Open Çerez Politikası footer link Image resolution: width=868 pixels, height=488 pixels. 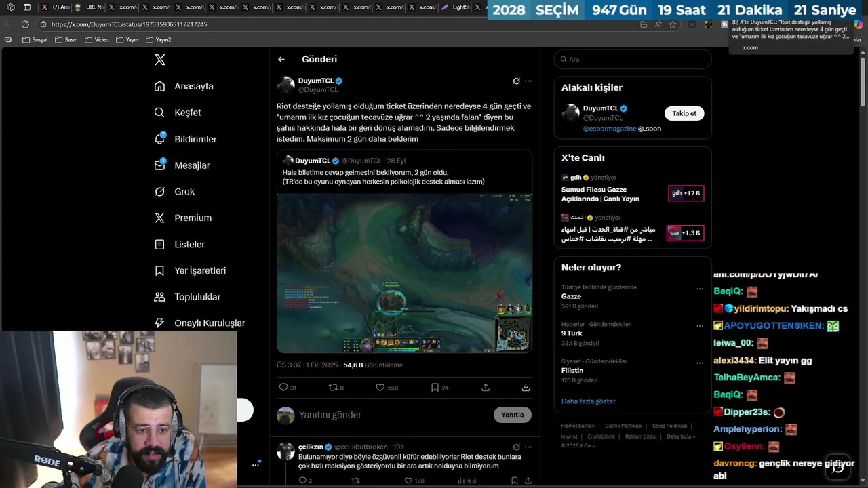[670, 426]
